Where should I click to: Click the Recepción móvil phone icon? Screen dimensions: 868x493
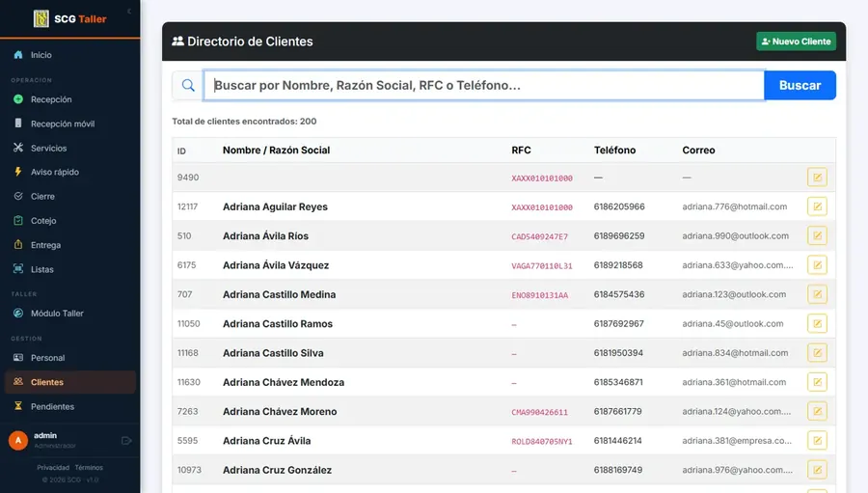tap(18, 123)
